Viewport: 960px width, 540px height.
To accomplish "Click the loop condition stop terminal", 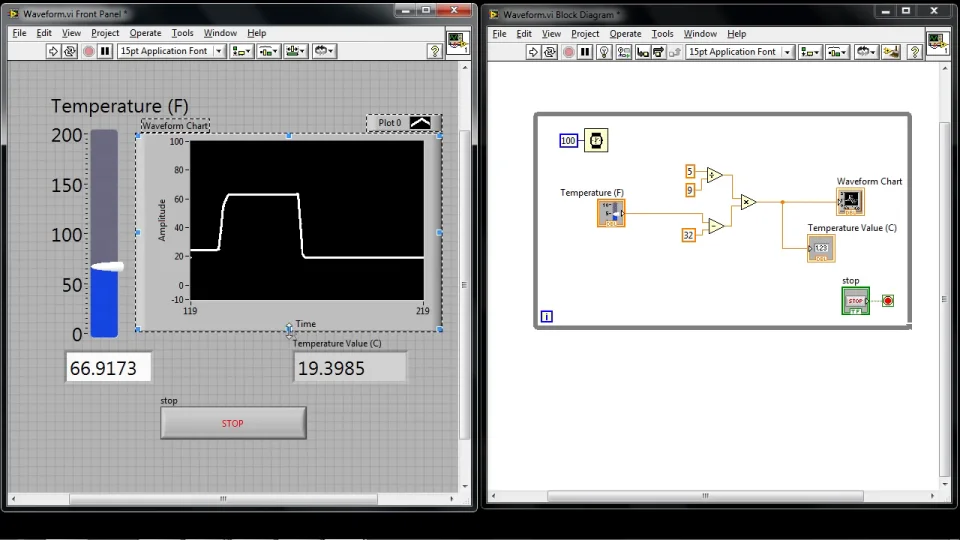I will coord(887,301).
